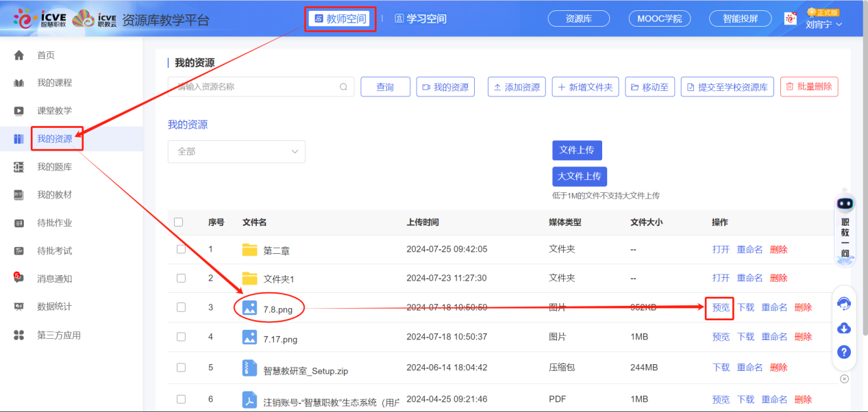Viewport: 868px width, 412px height.
Task: Click the customer service headset icon
Action: (x=843, y=304)
